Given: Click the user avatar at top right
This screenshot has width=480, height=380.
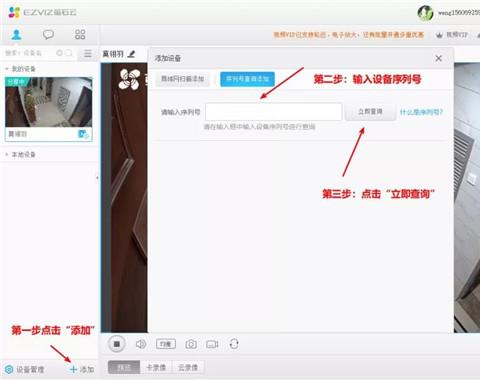Looking at the screenshot, I should [x=425, y=13].
